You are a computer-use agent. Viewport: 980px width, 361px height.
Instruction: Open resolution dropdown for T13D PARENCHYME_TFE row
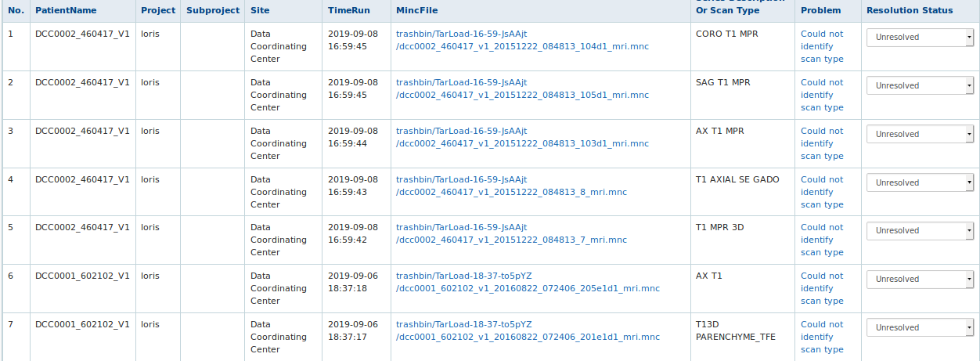[x=920, y=328]
